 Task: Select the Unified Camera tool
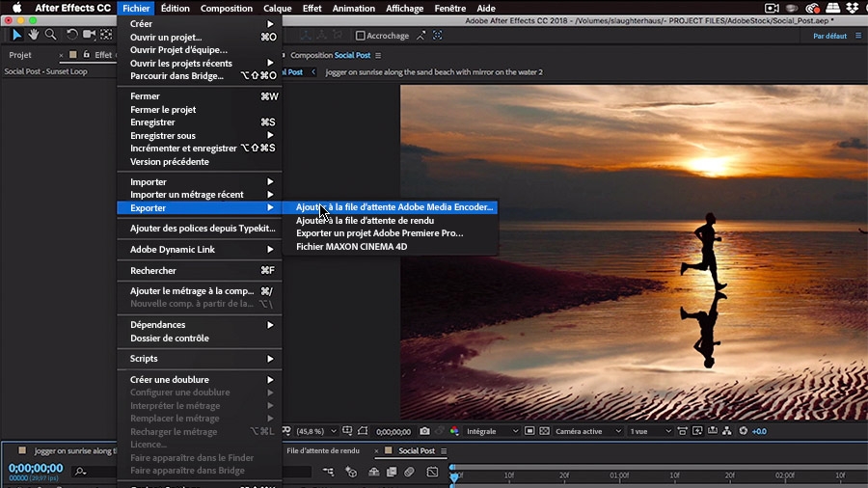click(89, 36)
